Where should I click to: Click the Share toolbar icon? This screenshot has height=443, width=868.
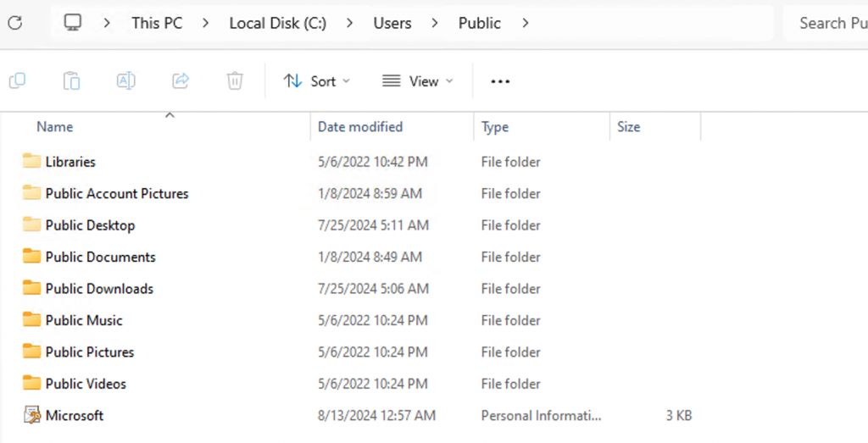pos(181,80)
